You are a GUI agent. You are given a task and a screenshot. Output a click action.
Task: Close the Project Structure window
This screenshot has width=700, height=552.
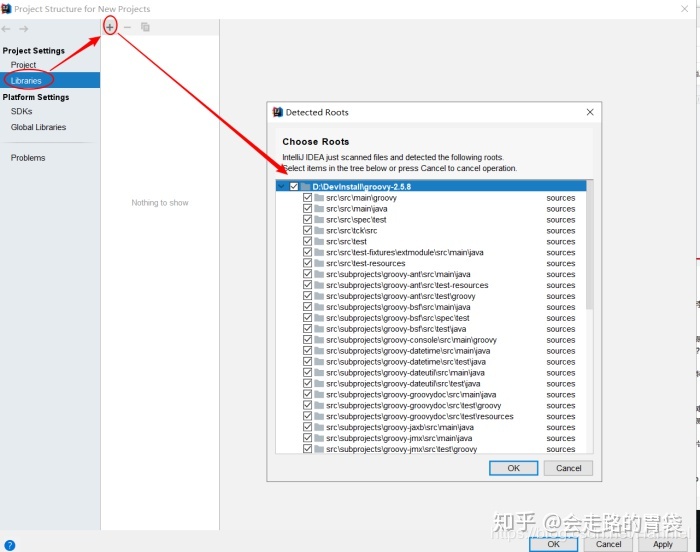coord(684,8)
